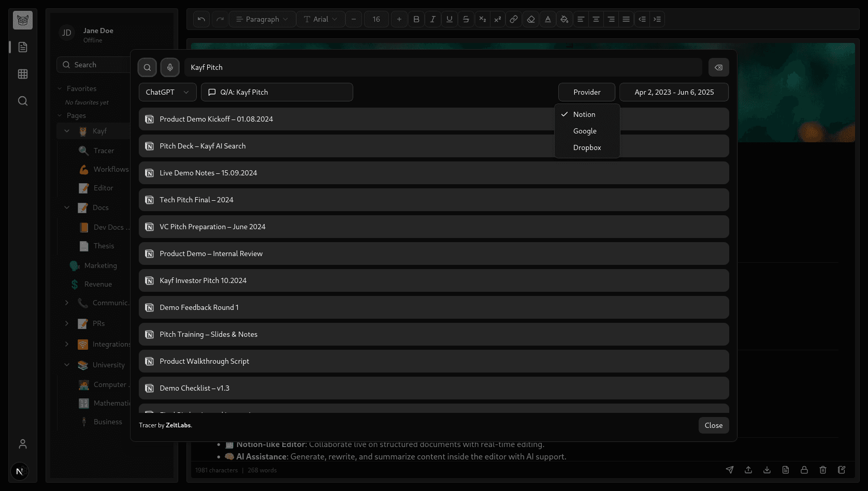Open result Pitch Deck – Kayf AI Search

(x=434, y=146)
